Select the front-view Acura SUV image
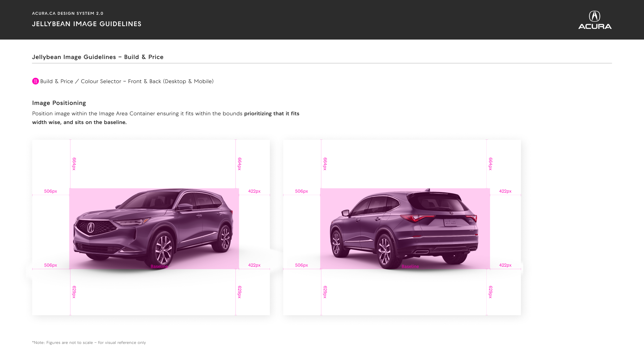The width and height of the screenshot is (644, 362). [x=153, y=229]
